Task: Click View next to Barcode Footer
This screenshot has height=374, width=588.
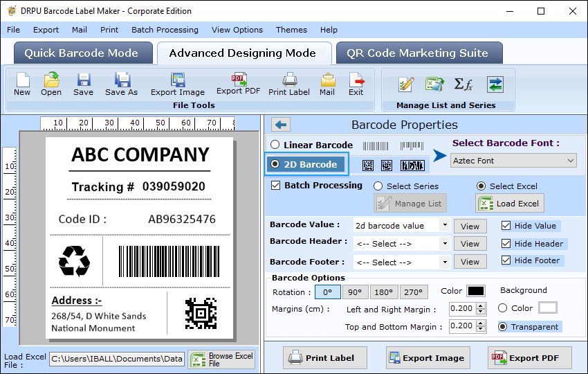Action: (x=470, y=262)
